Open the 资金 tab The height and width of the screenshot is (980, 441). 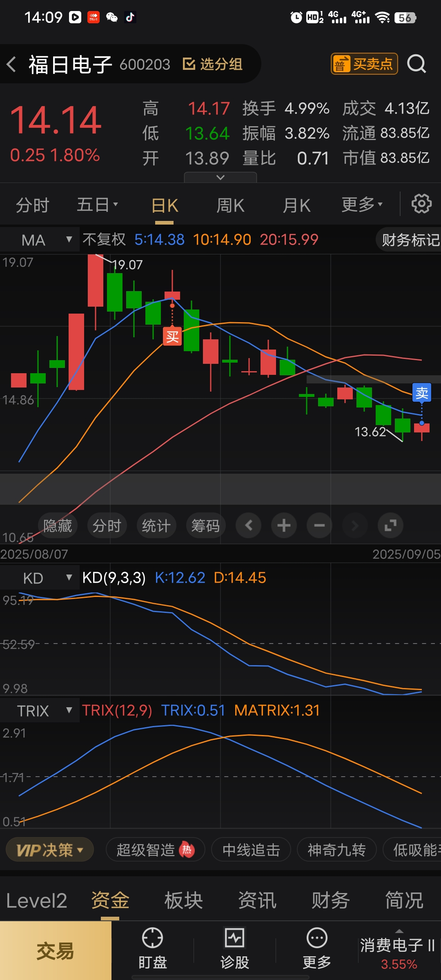110,900
